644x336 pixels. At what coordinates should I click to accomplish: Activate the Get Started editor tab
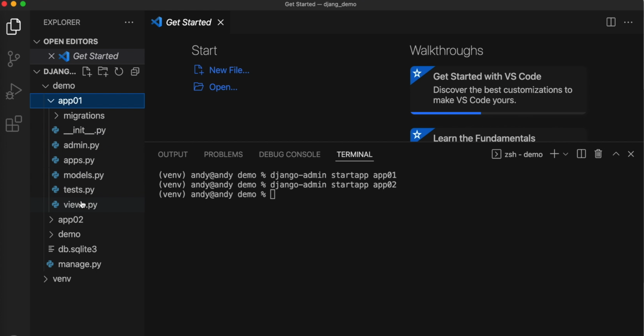[188, 22]
